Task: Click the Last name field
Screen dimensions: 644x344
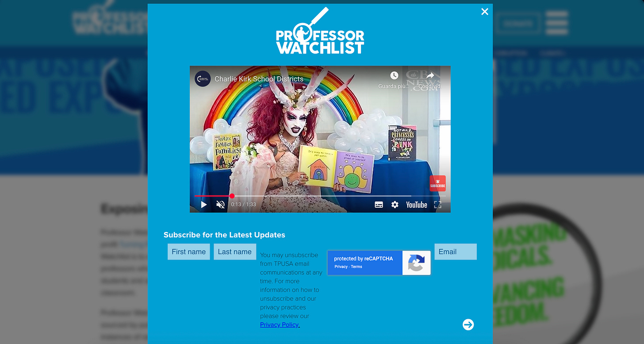Action: (x=235, y=251)
